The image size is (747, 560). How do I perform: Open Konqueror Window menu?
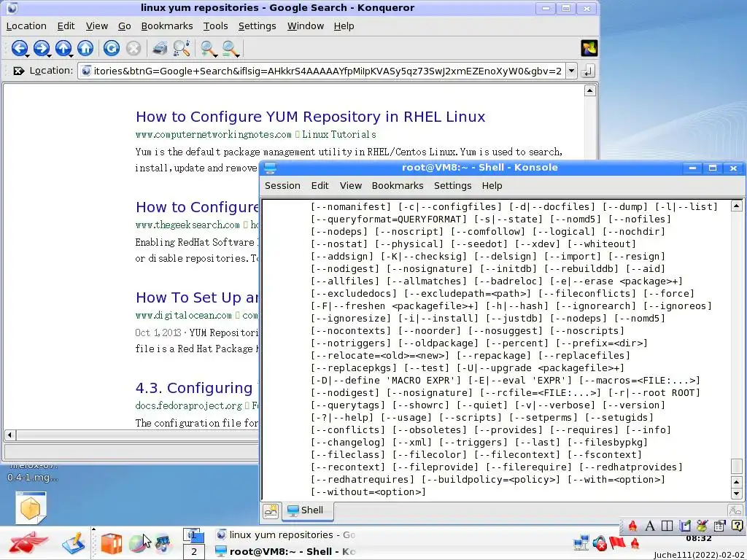point(306,26)
